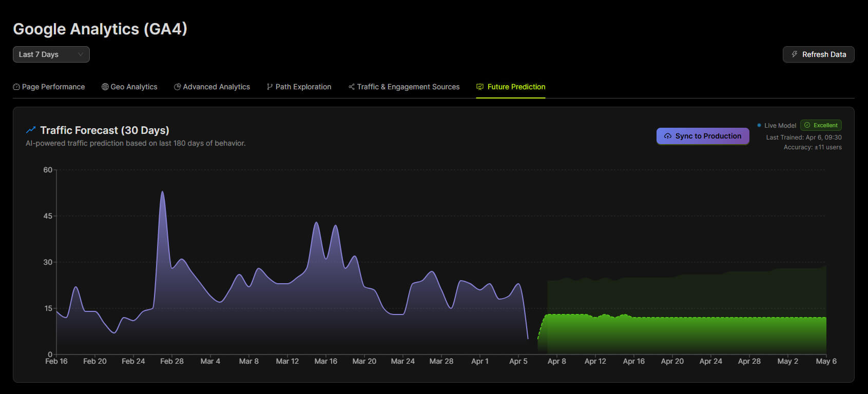Click the 30 y-axis value
This screenshot has height=394, width=868.
pos(48,262)
